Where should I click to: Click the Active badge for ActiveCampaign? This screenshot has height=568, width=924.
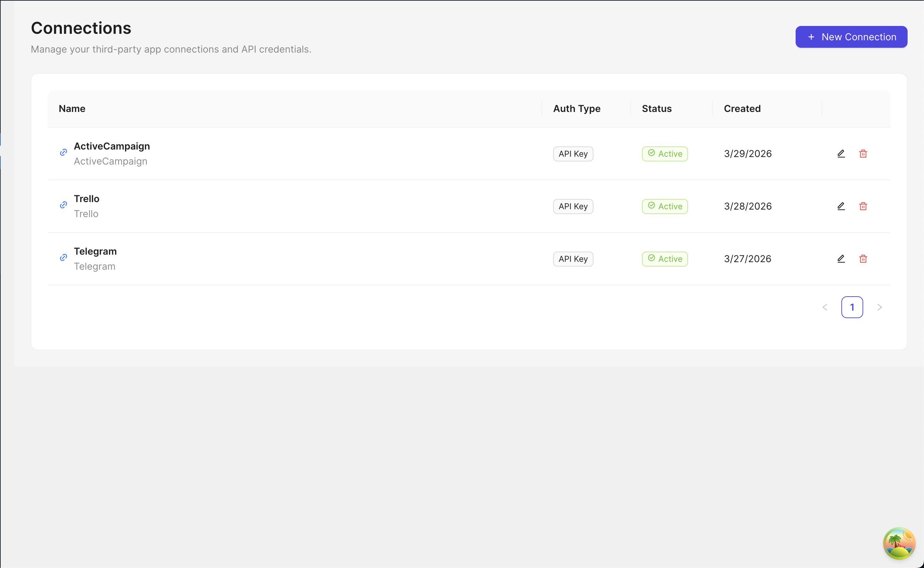tap(664, 154)
